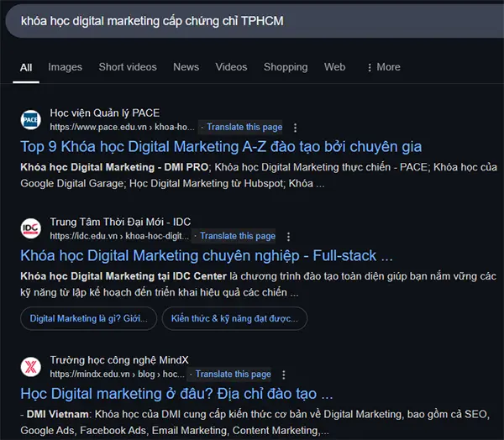Image resolution: width=504 pixels, height=440 pixels.
Task: Switch to the Images tab
Action: pos(66,67)
